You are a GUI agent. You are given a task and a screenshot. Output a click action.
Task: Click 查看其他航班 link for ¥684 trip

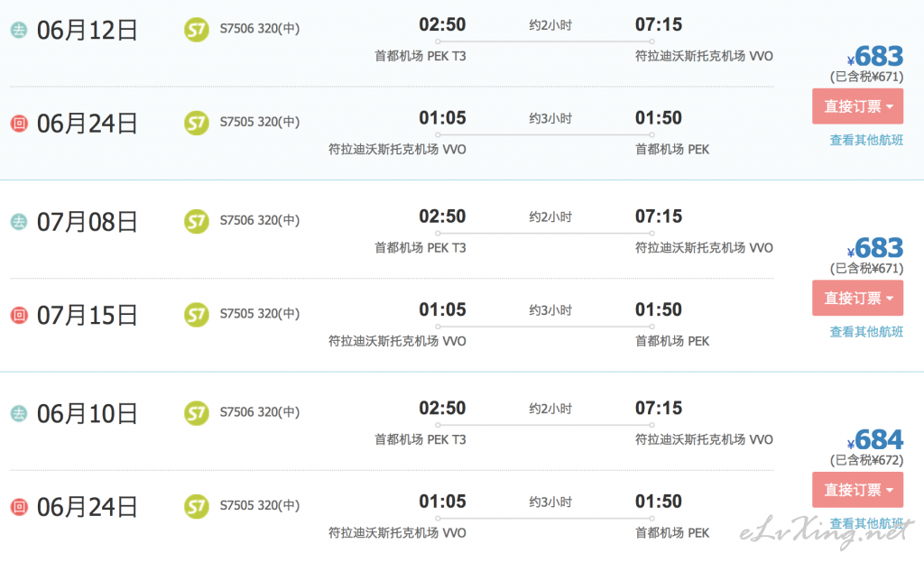[x=866, y=523]
